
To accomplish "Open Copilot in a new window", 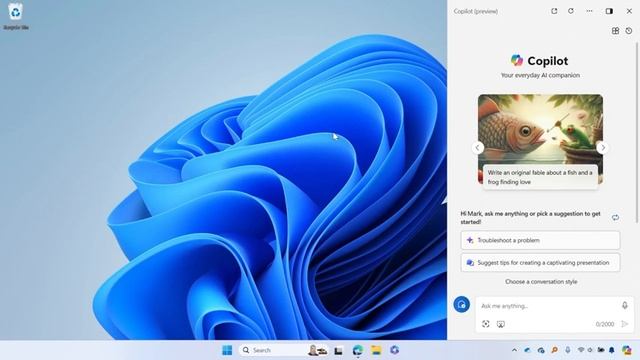I will coord(554,11).
